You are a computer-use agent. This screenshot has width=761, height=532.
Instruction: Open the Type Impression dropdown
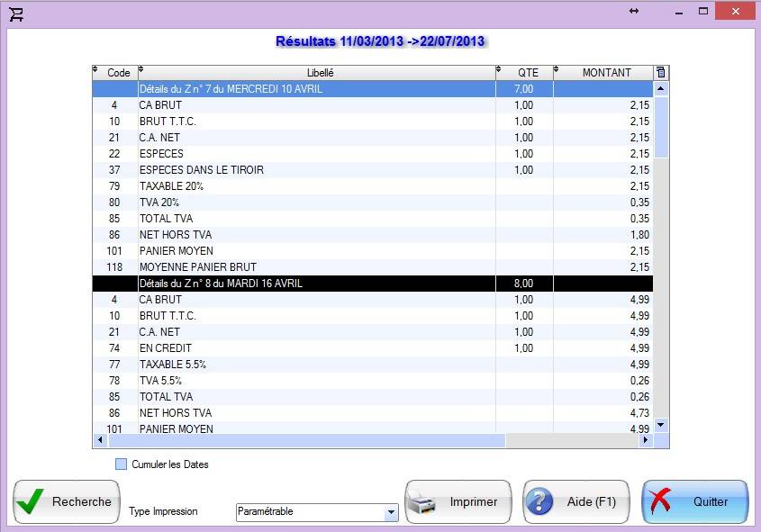pos(390,512)
